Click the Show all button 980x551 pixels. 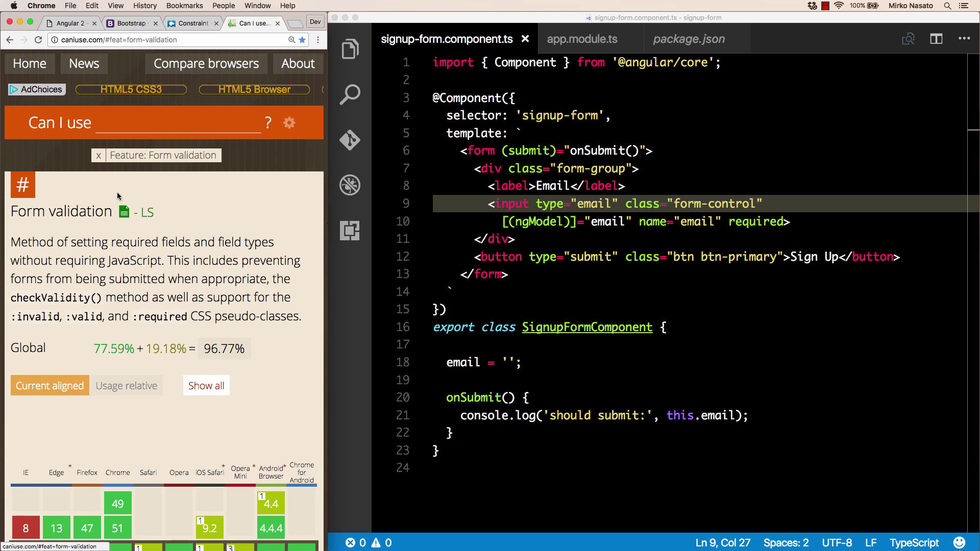tap(206, 386)
